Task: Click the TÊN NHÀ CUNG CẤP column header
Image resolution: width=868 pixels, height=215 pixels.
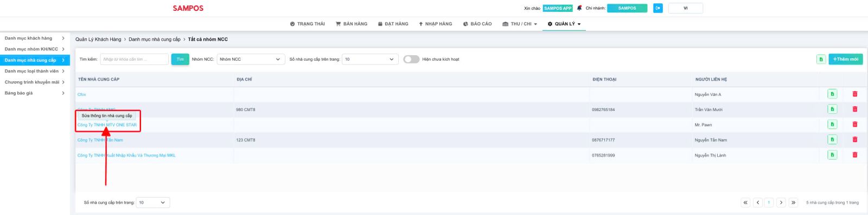Action: click(x=99, y=80)
